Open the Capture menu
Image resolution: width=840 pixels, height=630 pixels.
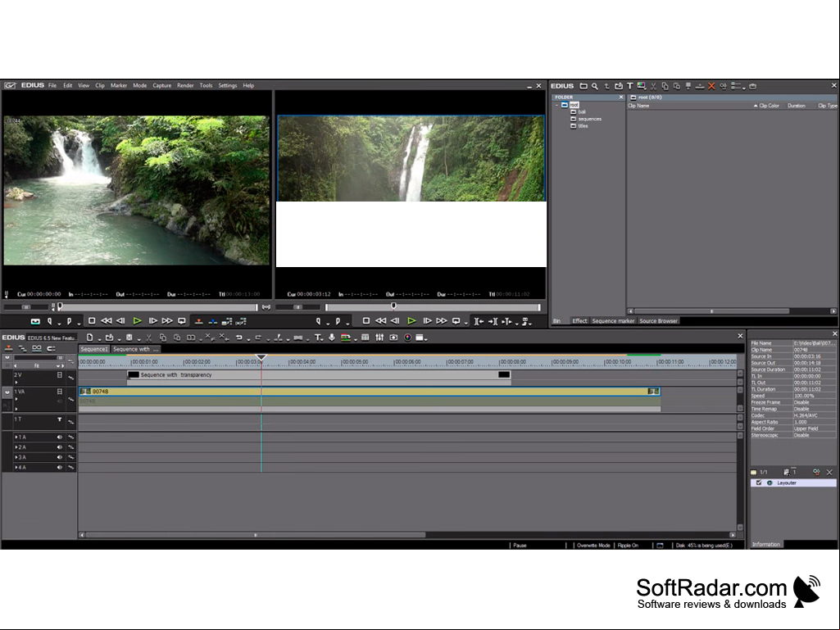click(x=161, y=85)
